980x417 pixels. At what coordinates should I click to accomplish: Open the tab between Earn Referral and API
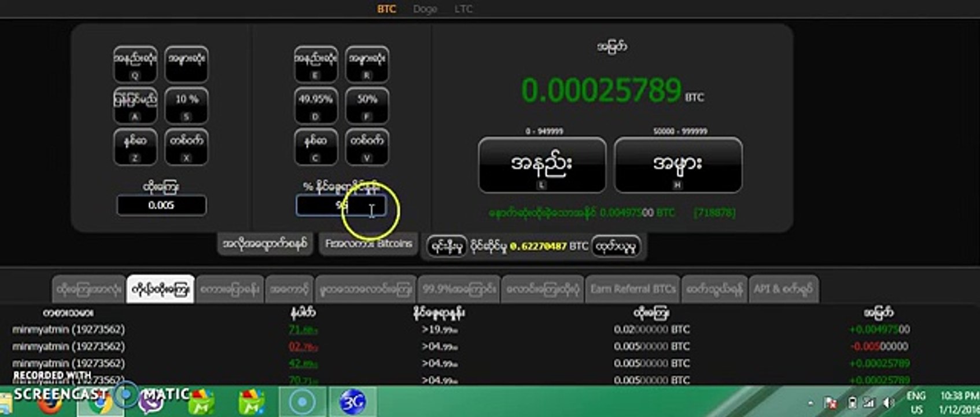pyautogui.click(x=714, y=289)
